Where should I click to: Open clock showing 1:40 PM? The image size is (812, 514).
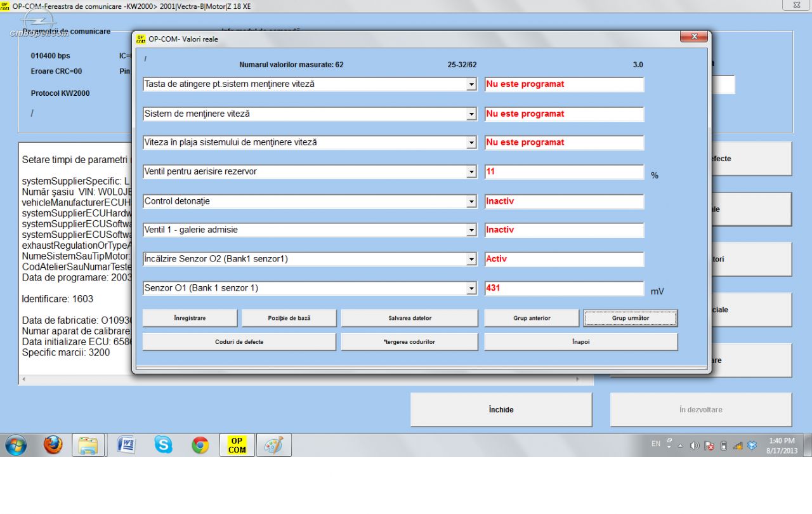(782, 445)
